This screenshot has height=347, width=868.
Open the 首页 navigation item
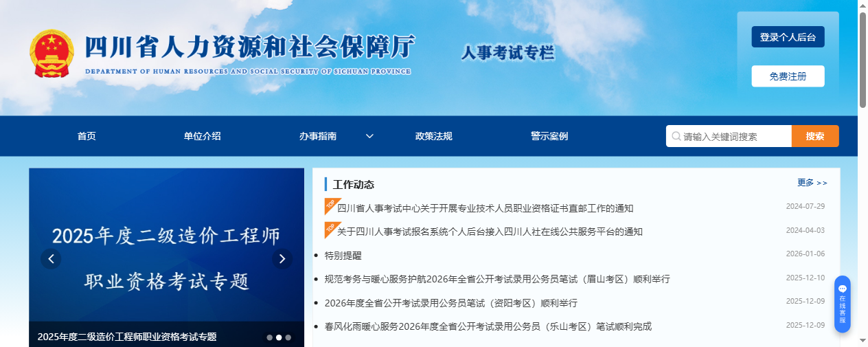point(87,136)
